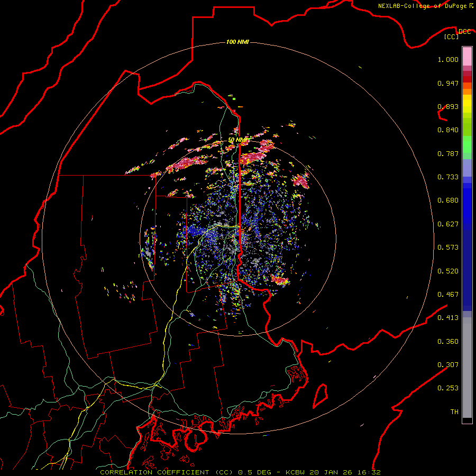
Task: Click the 0.307 value on the color scale
Action: coord(448,365)
